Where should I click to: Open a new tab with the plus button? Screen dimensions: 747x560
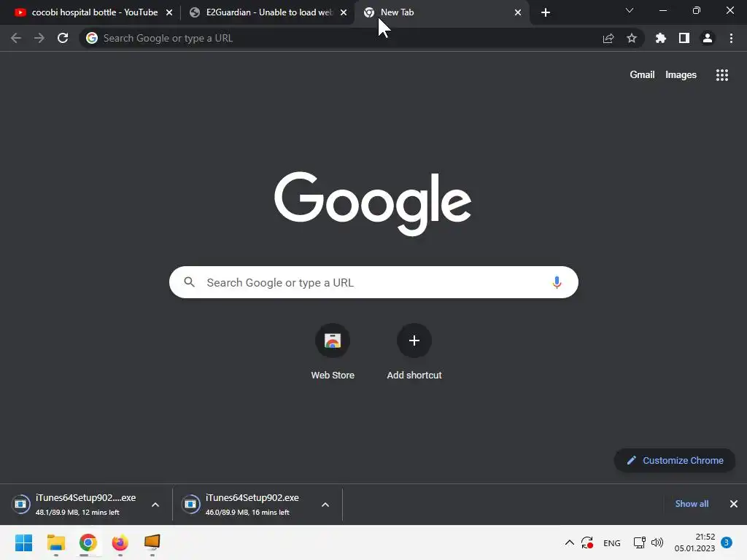tap(546, 12)
